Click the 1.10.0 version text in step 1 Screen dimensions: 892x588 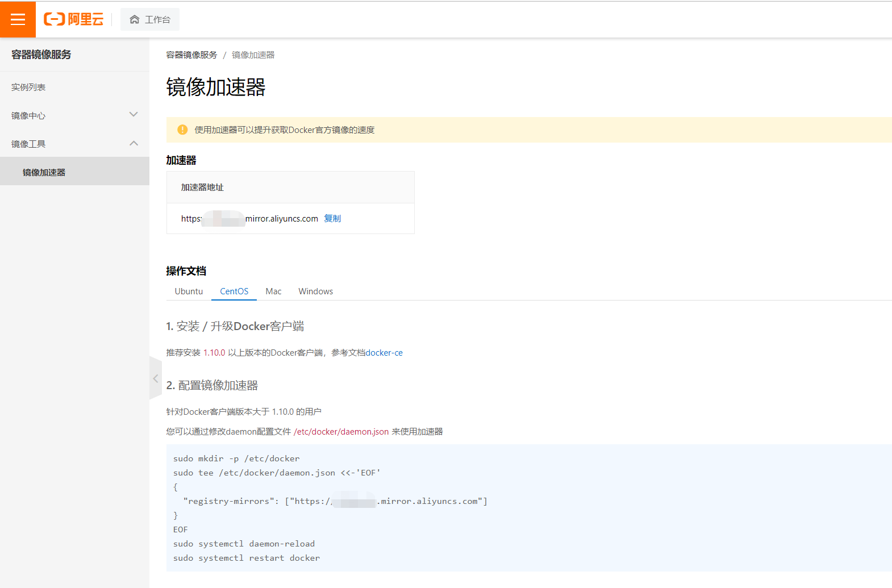[x=214, y=353]
